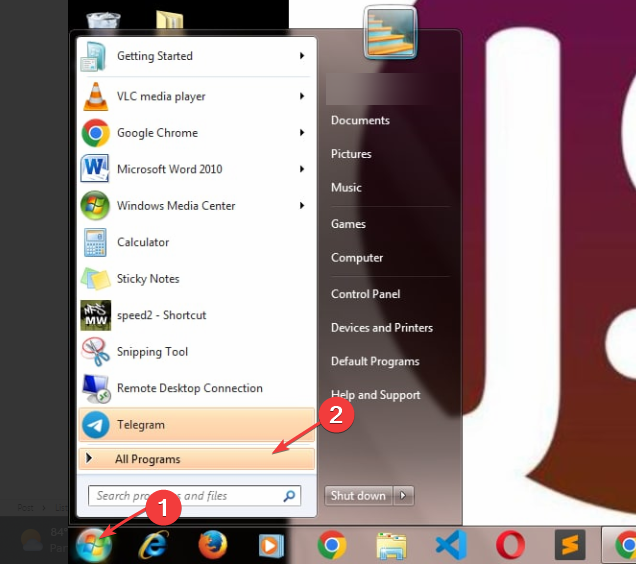636x564 pixels.
Task: Open Visual Studio Code from taskbar
Action: tap(451, 545)
